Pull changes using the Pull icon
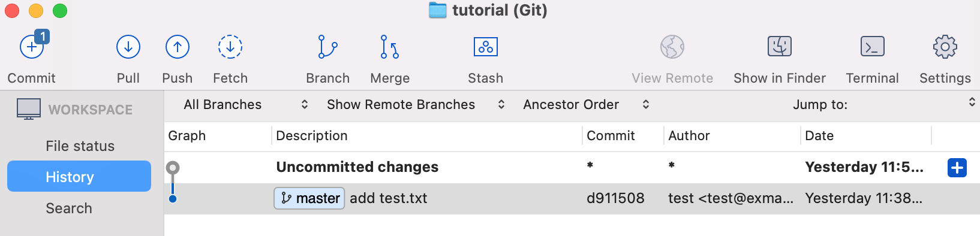The image size is (980, 236). (x=128, y=47)
